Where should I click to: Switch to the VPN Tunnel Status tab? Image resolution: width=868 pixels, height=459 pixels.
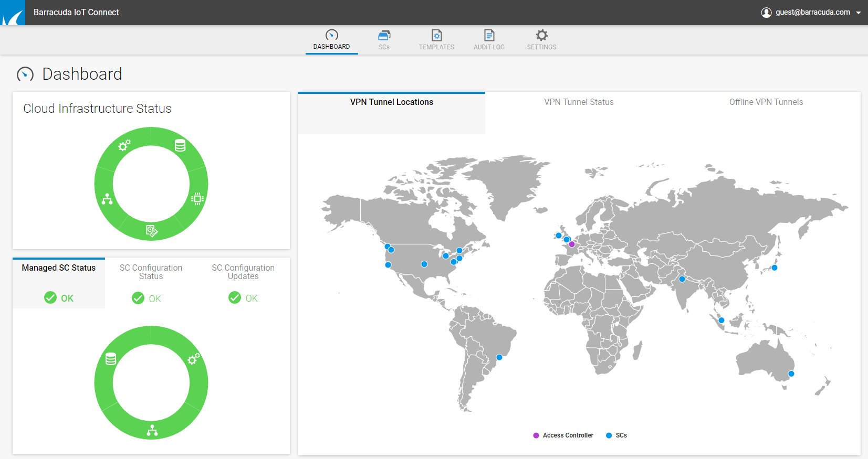pyautogui.click(x=579, y=113)
